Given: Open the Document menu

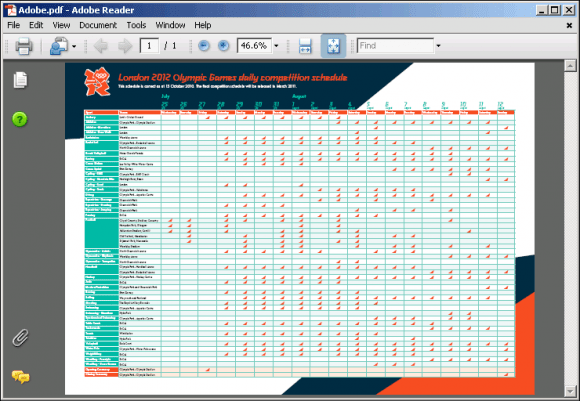Looking at the screenshot, I should (x=98, y=25).
